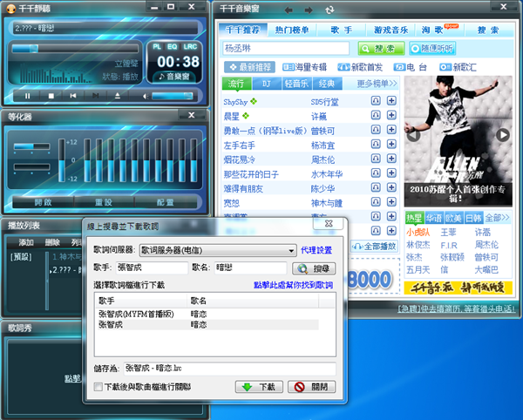523x420 pixels.
Task: Skip to the previous track
Action: click(x=73, y=95)
